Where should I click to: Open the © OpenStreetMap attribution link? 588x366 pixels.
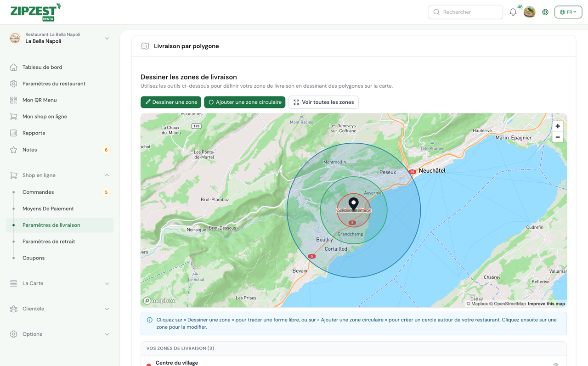(x=507, y=304)
